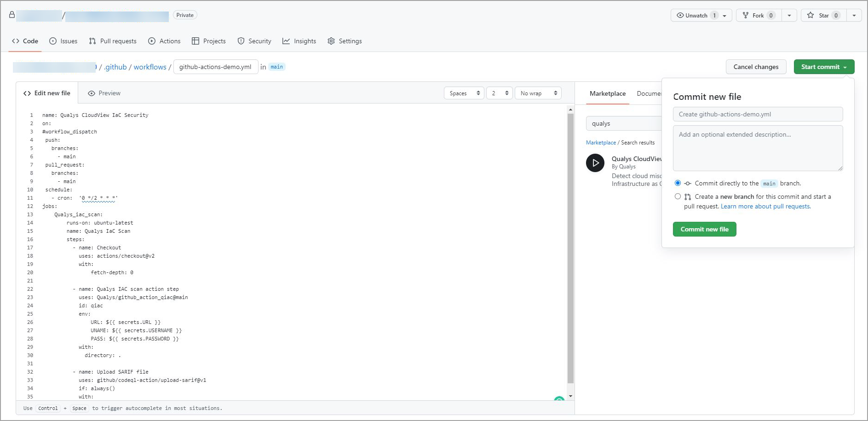
Task: Open the repository Settings gear icon
Action: click(331, 41)
